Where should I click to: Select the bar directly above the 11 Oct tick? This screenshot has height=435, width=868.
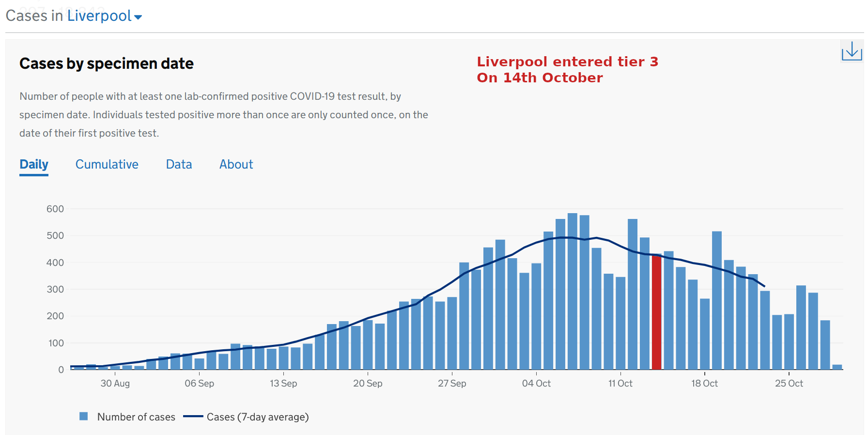pyautogui.click(x=620, y=323)
